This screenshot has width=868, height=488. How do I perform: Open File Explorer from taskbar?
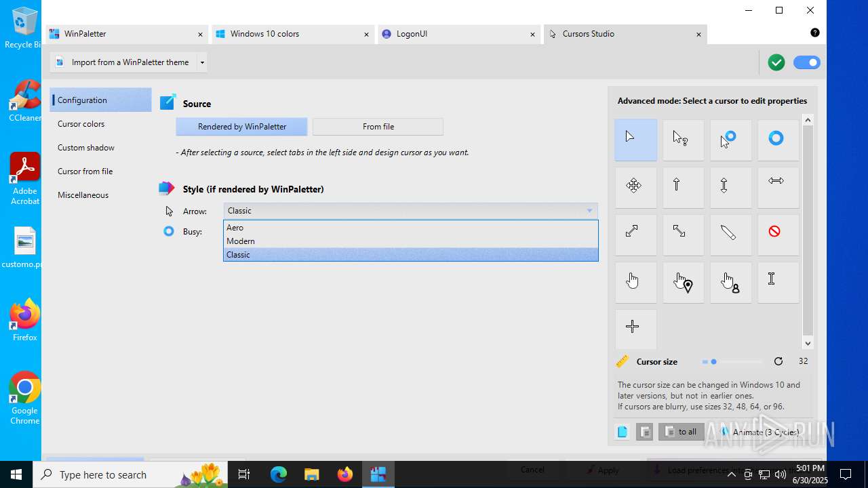[x=311, y=474]
